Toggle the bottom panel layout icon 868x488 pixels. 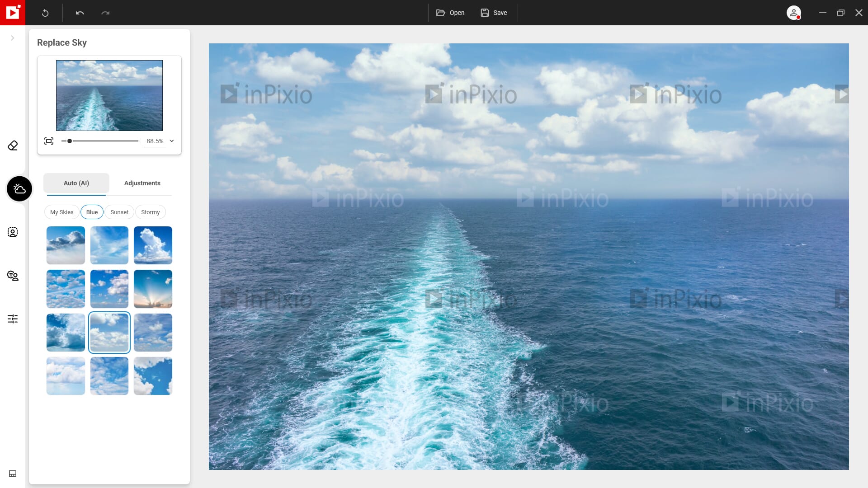pyautogui.click(x=13, y=474)
